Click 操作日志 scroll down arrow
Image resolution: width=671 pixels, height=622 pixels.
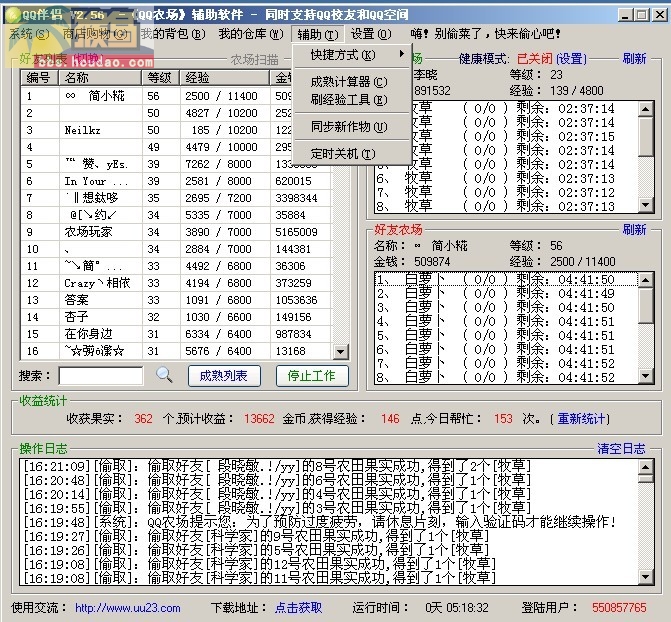point(646,577)
